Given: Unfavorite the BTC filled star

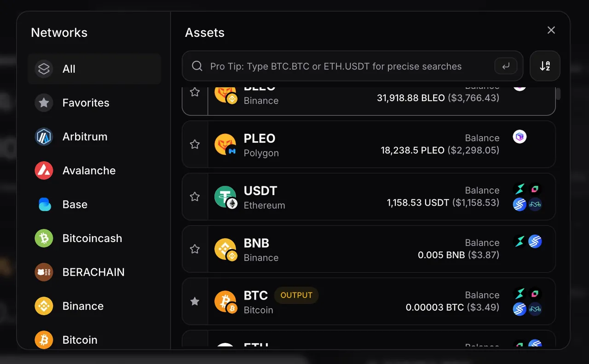Looking at the screenshot, I should coord(195,301).
